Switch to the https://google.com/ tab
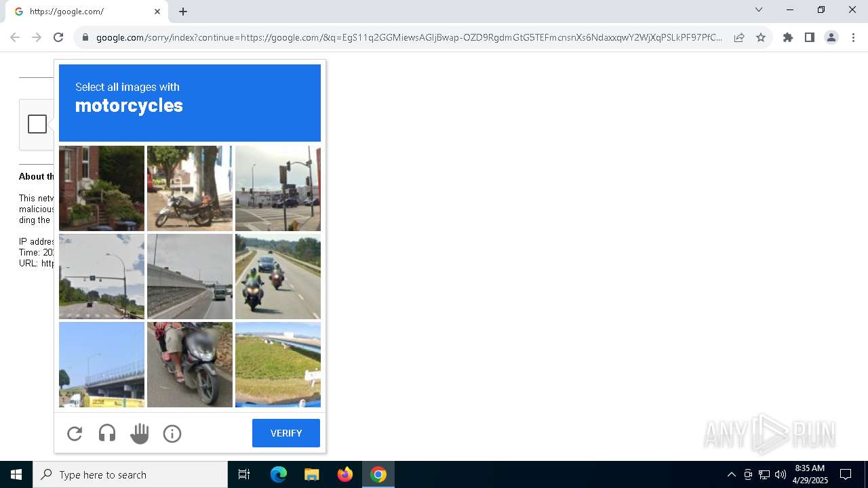 (86, 12)
